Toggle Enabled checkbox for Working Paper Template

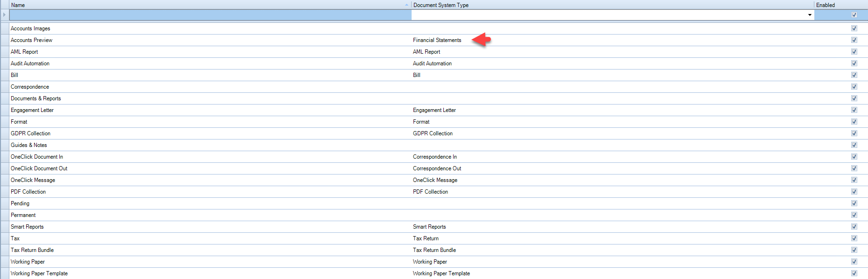pos(854,273)
